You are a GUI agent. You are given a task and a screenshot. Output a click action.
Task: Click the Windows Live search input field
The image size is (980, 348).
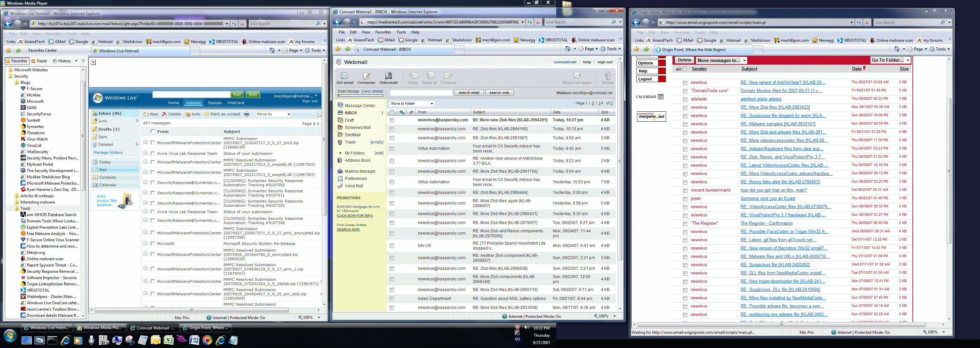pos(191,94)
